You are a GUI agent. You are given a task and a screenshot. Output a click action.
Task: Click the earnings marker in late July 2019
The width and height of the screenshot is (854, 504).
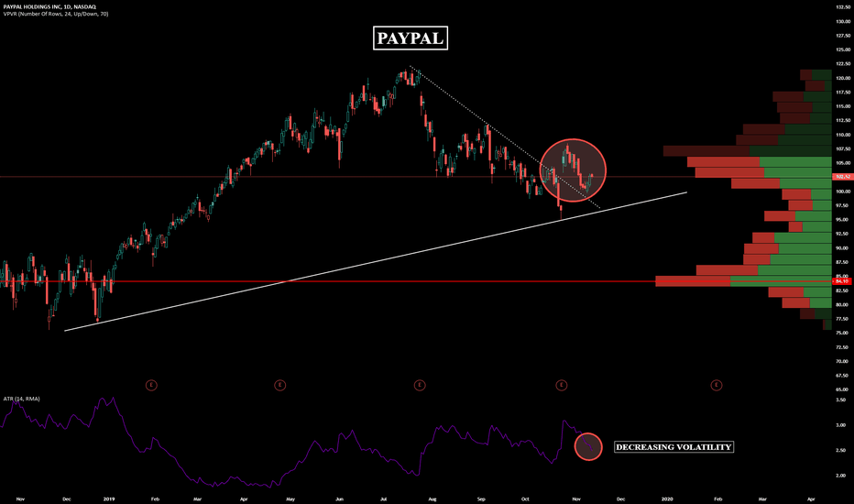(420, 385)
